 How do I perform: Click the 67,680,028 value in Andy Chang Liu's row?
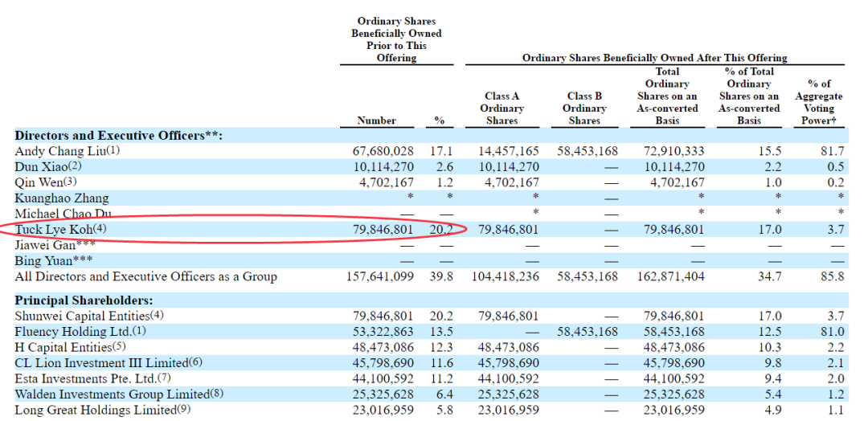383,151
